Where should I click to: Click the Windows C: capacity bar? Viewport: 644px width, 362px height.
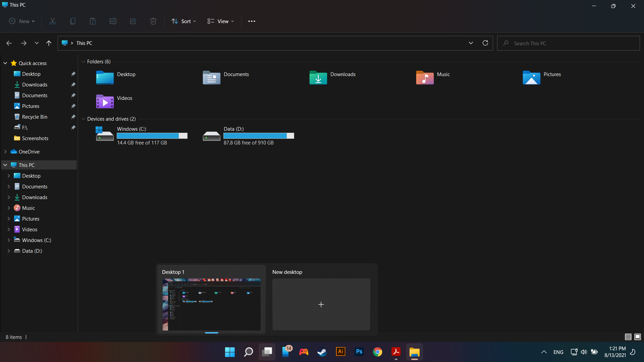click(x=152, y=136)
